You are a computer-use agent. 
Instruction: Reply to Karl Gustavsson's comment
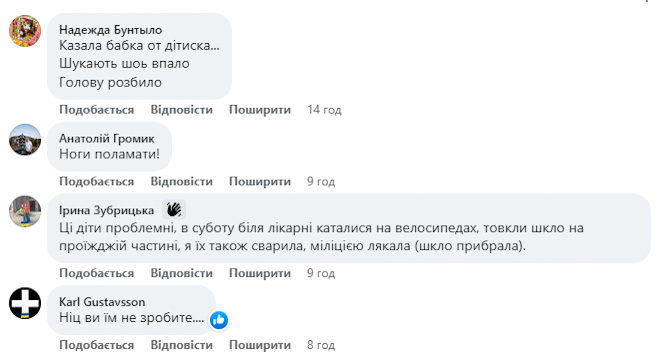182,345
